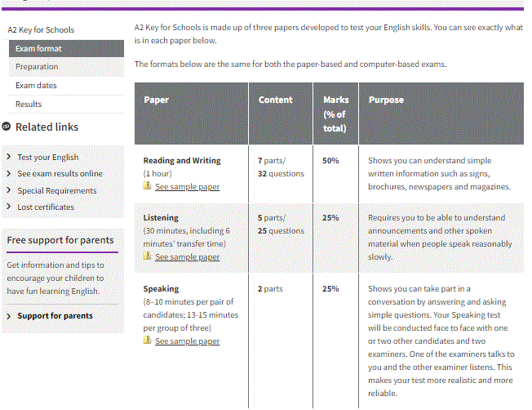The height and width of the screenshot is (410, 532).
Task: Click the Listening paper title
Action: click(161, 217)
